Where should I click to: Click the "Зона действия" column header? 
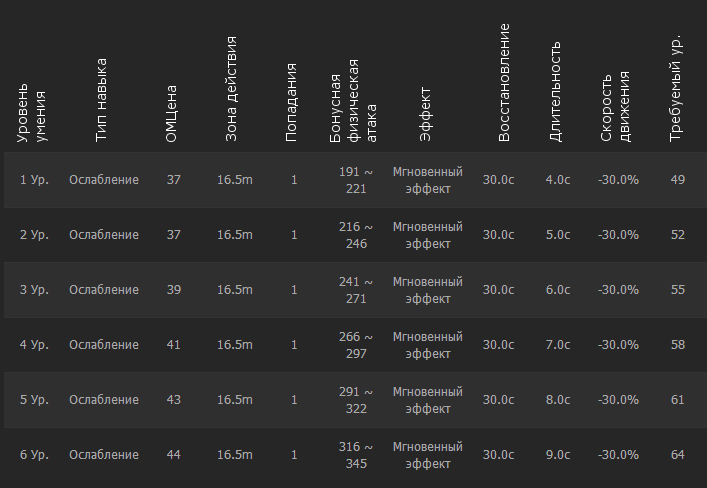coord(231,90)
